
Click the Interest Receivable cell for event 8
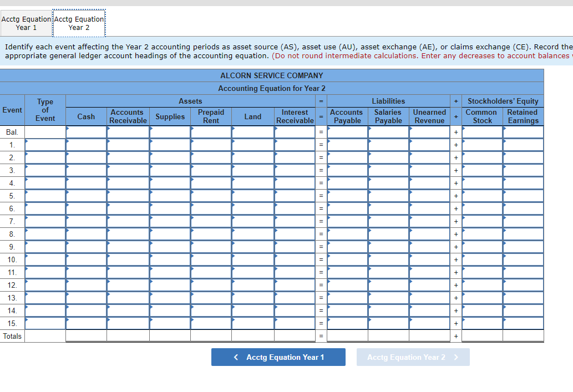click(295, 234)
